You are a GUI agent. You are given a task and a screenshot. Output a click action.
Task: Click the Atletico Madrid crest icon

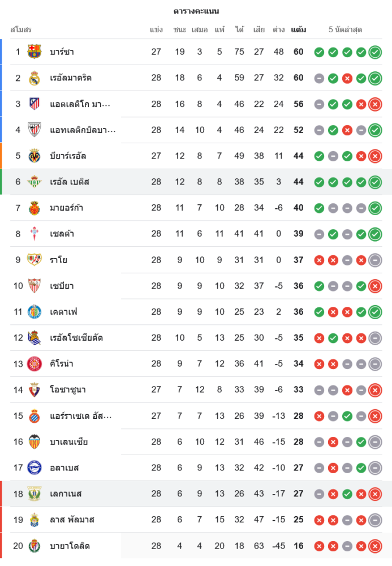point(35,104)
